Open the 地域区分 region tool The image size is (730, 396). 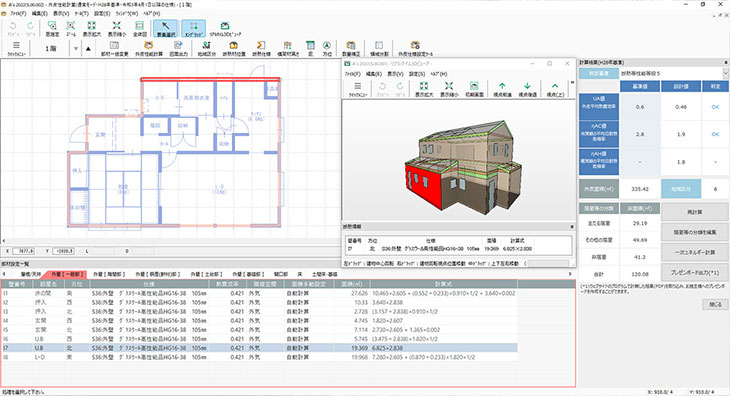coord(206,48)
